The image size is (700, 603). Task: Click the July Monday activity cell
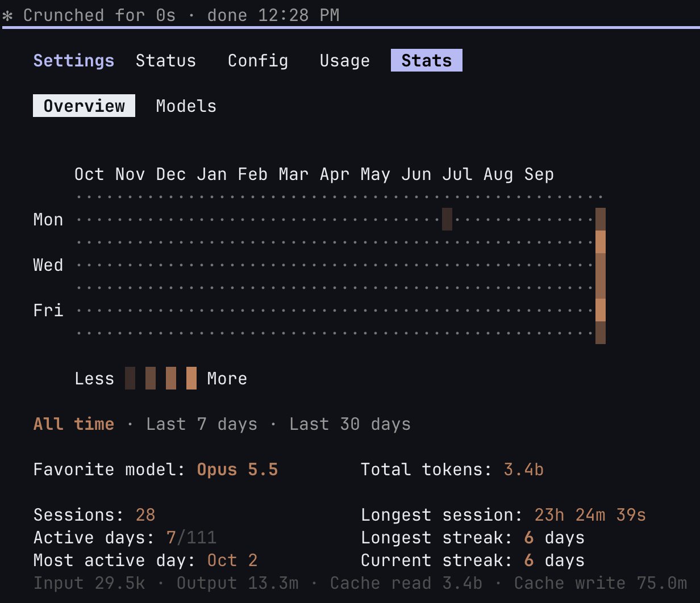point(447,219)
